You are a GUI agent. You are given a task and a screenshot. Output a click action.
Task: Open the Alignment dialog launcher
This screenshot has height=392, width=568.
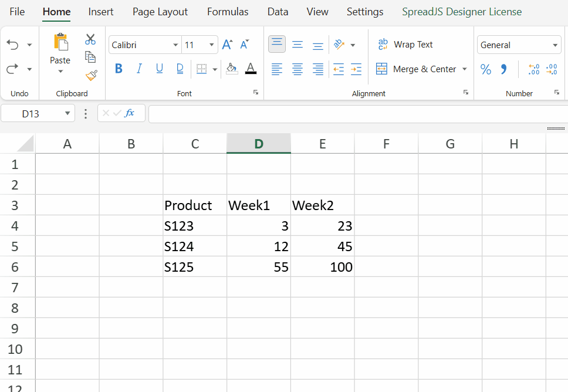click(x=466, y=92)
